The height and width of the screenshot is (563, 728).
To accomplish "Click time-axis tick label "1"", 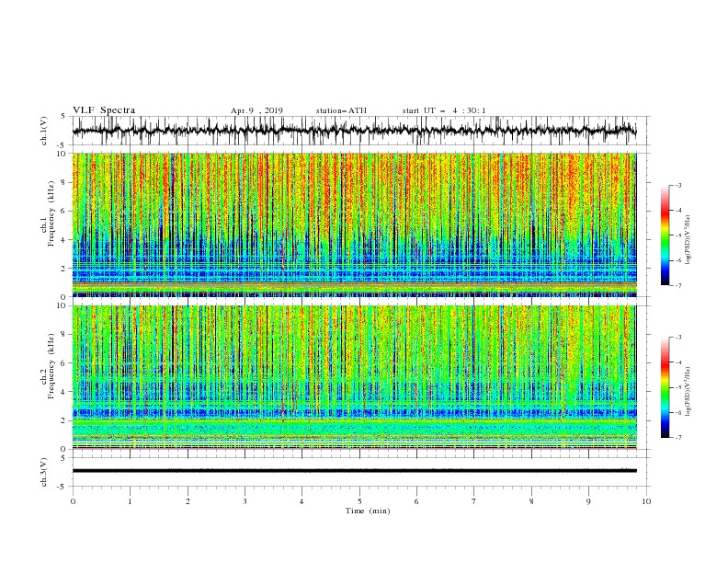I will [x=130, y=501].
